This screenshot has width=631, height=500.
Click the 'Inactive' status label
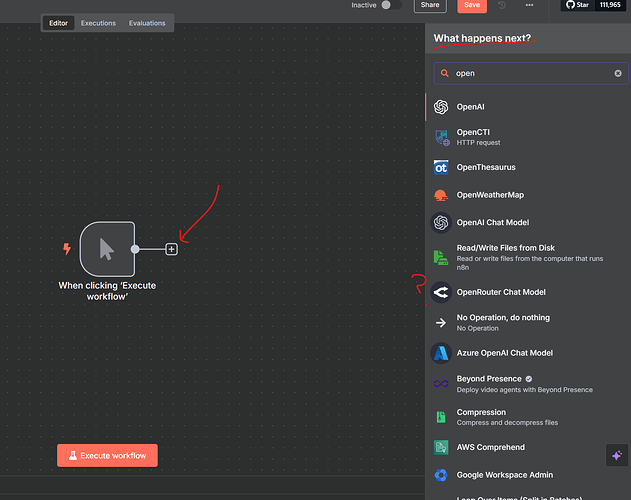[x=364, y=5]
